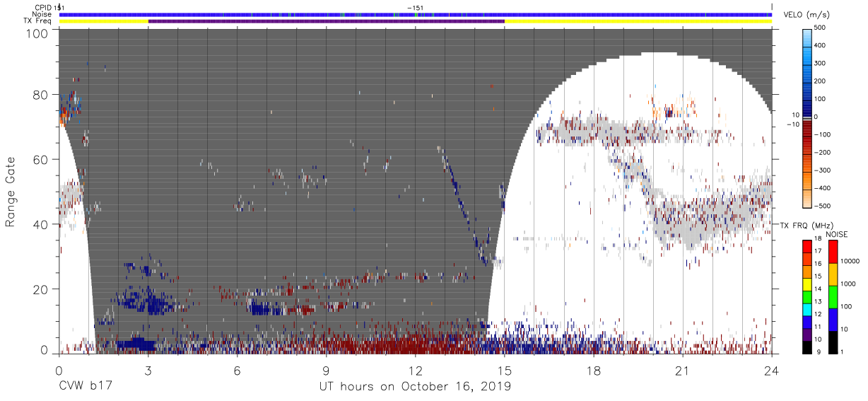Click the light blue top of velocity colorbar
This screenshot has height=401, width=868.
pyautogui.click(x=807, y=37)
